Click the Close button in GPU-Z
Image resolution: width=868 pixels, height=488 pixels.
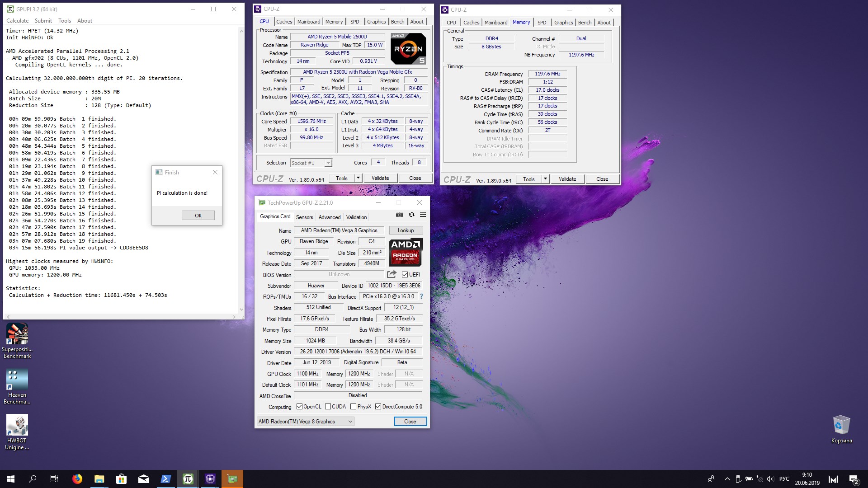[410, 422]
